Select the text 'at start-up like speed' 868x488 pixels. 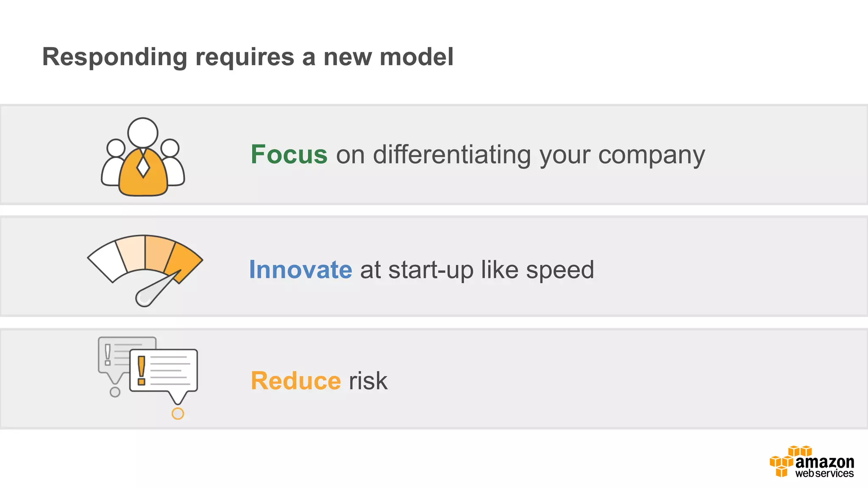pos(477,269)
